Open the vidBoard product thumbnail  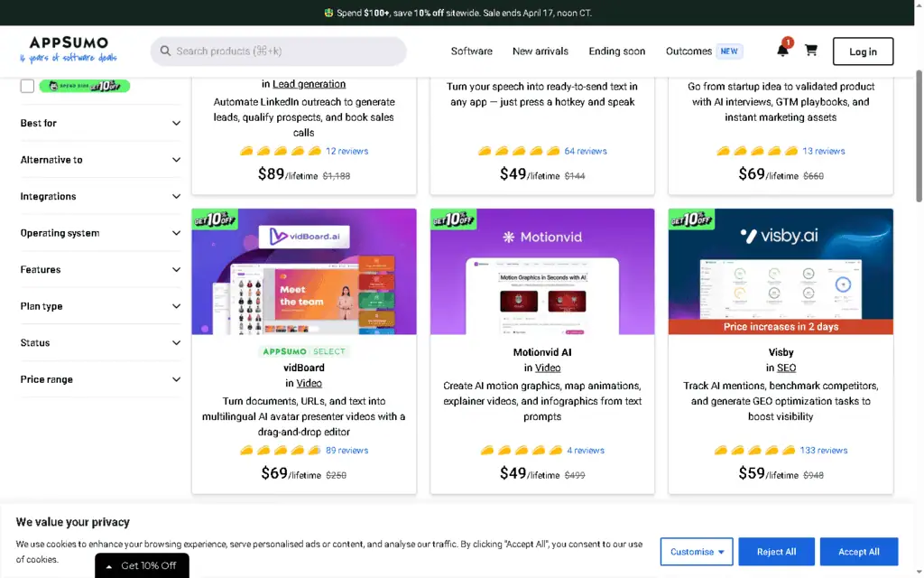[304, 272]
